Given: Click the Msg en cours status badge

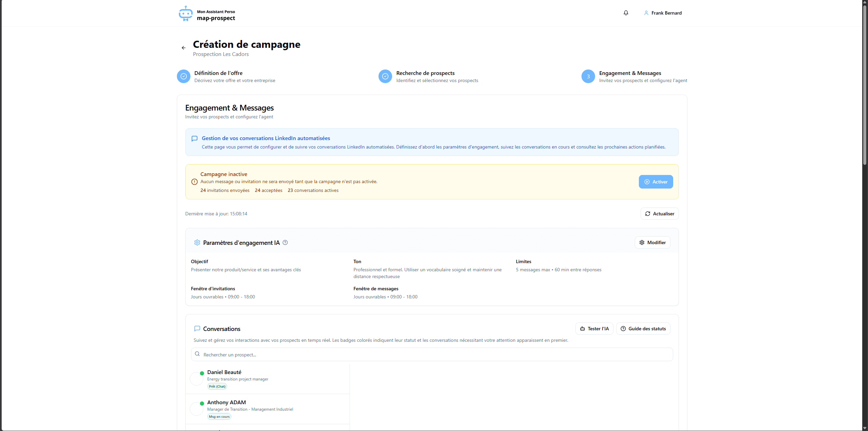Looking at the screenshot, I should 219,417.
